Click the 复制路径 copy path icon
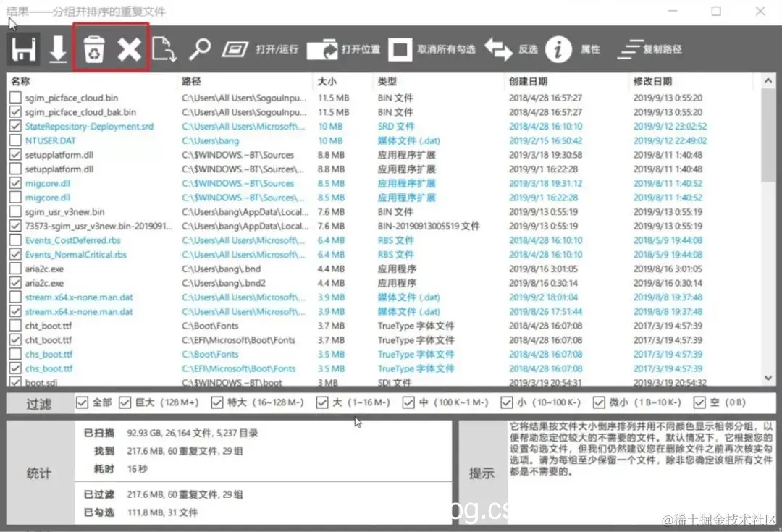This screenshot has height=532, width=782. click(x=628, y=48)
